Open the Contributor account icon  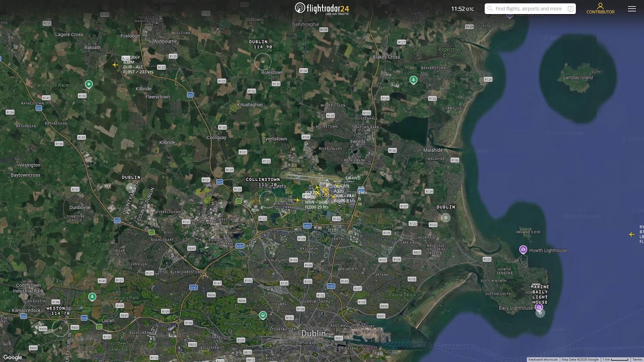point(600,6)
